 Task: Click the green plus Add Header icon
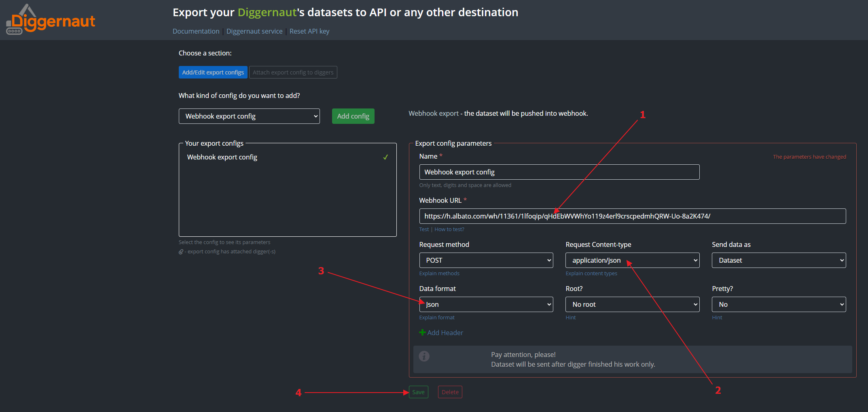point(422,332)
